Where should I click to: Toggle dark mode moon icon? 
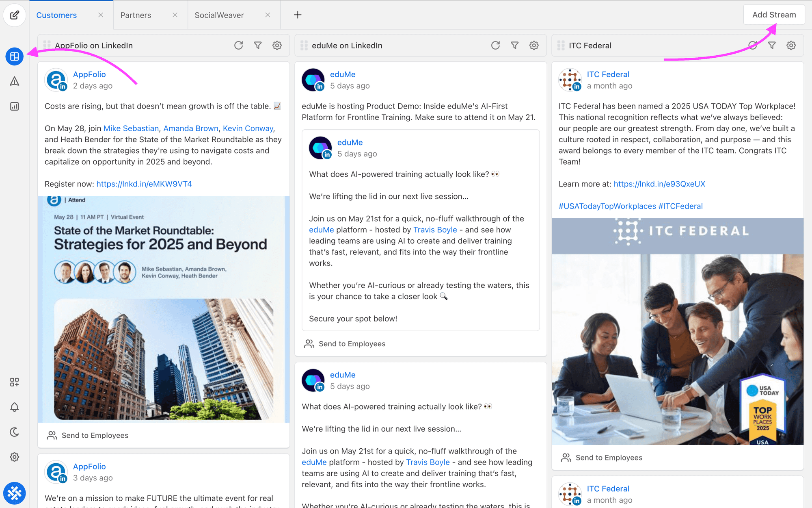pyautogui.click(x=15, y=432)
